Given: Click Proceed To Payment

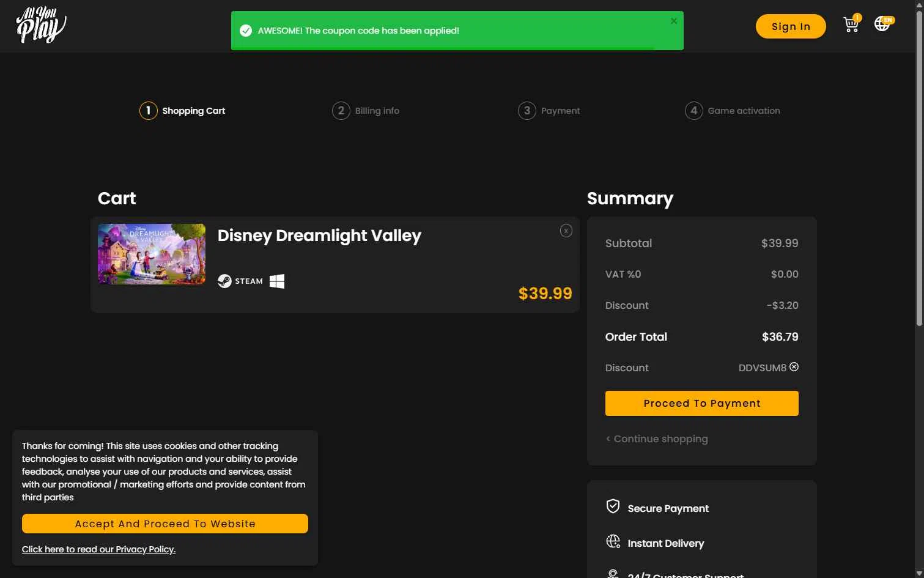Looking at the screenshot, I should [702, 403].
